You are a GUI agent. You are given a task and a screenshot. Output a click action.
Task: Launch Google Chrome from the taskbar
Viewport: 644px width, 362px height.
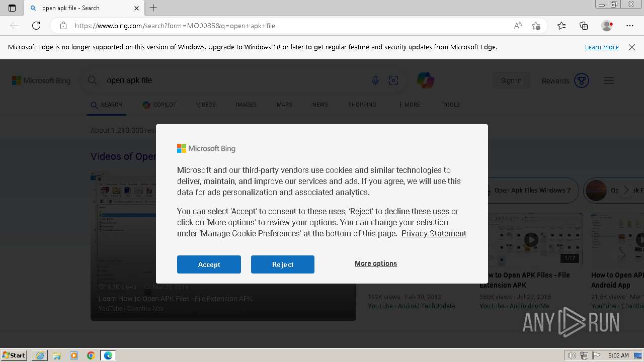coord(91,355)
